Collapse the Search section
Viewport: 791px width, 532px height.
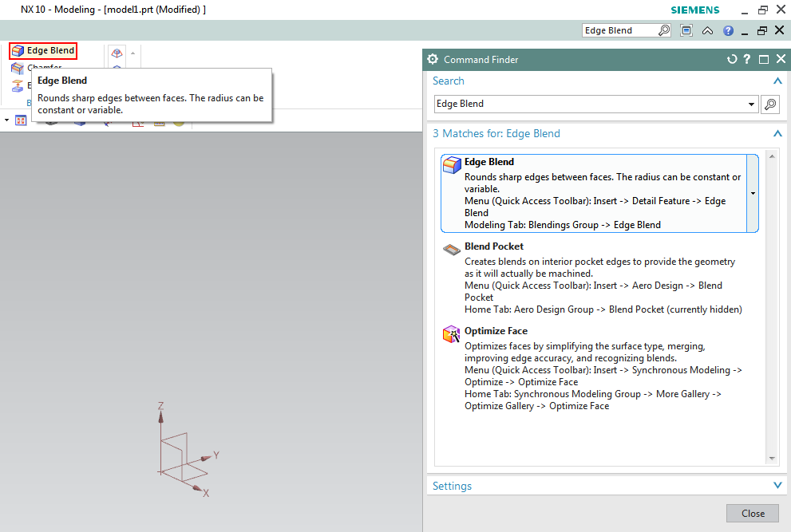pyautogui.click(x=778, y=81)
